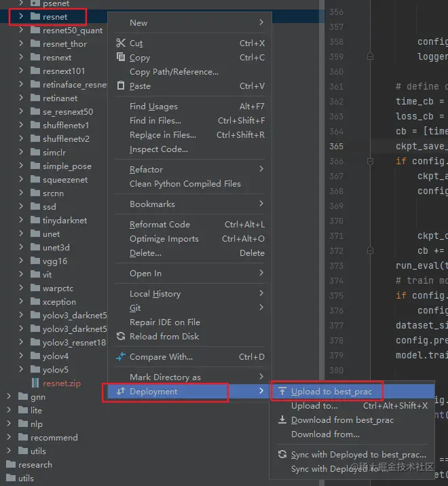Click the Copy pages icon
The height and width of the screenshot is (486, 448).
pos(121,57)
